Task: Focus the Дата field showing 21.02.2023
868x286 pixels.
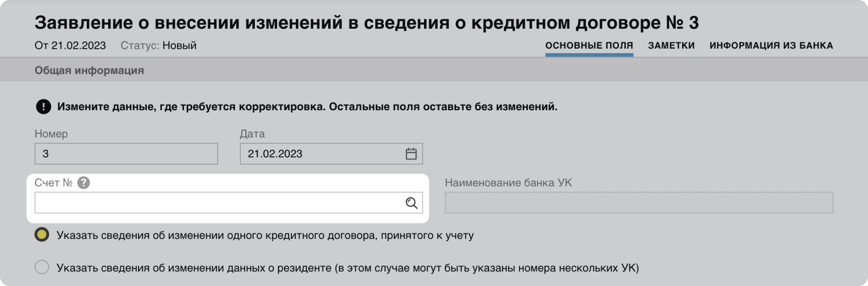Action: (x=320, y=154)
